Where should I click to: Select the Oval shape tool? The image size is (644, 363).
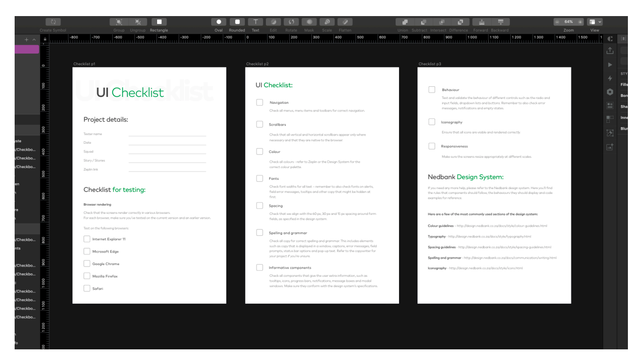(219, 22)
